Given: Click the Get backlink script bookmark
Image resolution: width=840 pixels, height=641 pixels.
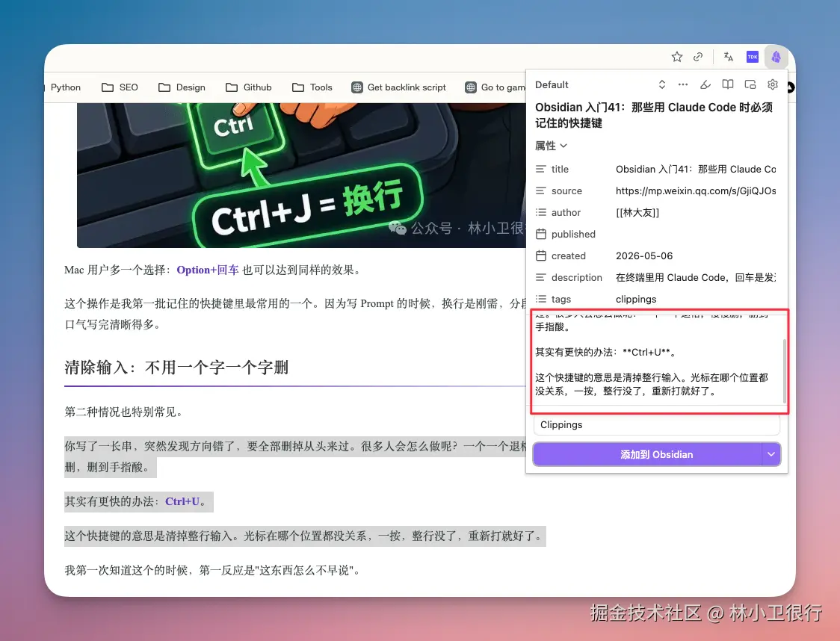Looking at the screenshot, I should [x=399, y=87].
